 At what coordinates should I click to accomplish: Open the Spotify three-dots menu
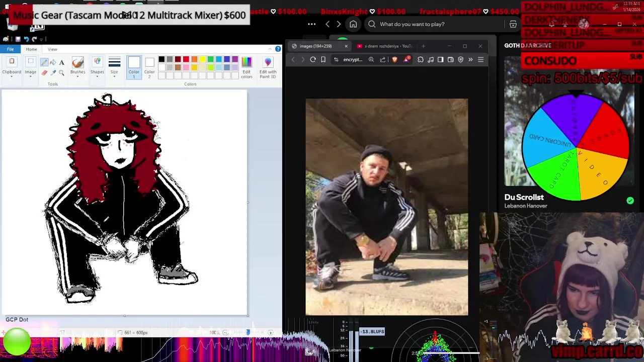click(312, 24)
